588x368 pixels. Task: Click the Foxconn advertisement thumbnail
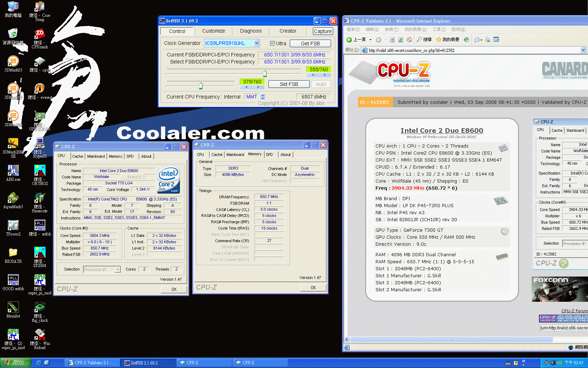click(560, 289)
